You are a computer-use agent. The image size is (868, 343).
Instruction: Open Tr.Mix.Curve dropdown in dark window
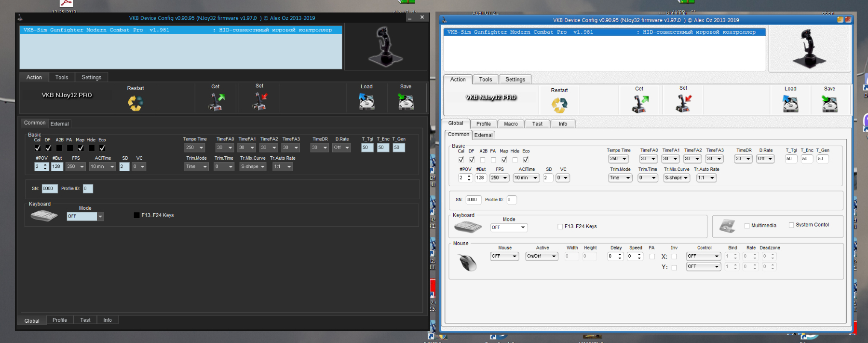pyautogui.click(x=253, y=166)
